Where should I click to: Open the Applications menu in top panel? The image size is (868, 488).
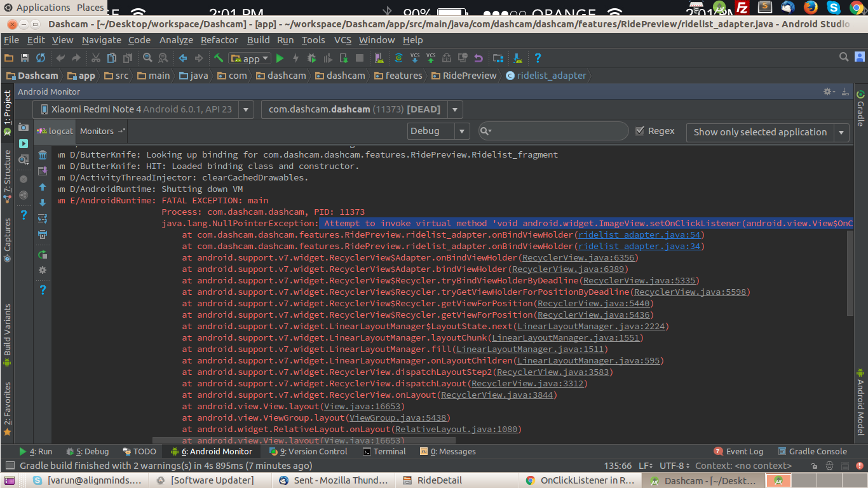click(37, 8)
